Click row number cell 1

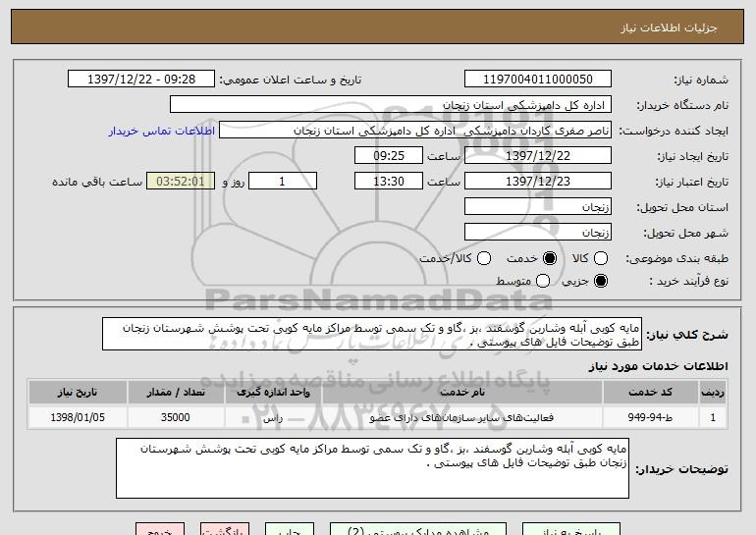click(x=713, y=417)
